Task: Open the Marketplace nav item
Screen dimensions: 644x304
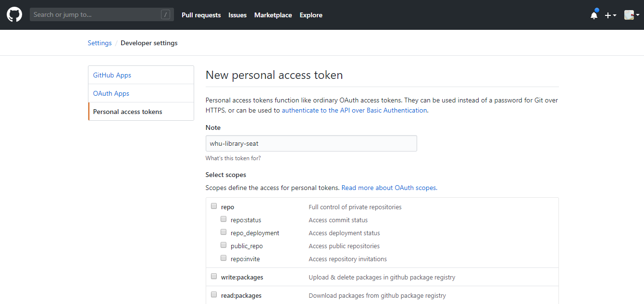Action: coord(273,15)
